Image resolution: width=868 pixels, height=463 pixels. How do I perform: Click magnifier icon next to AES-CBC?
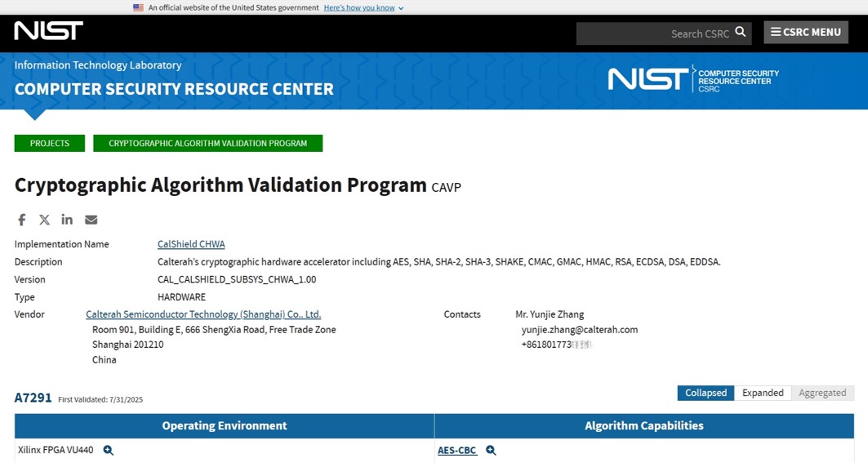coord(491,450)
